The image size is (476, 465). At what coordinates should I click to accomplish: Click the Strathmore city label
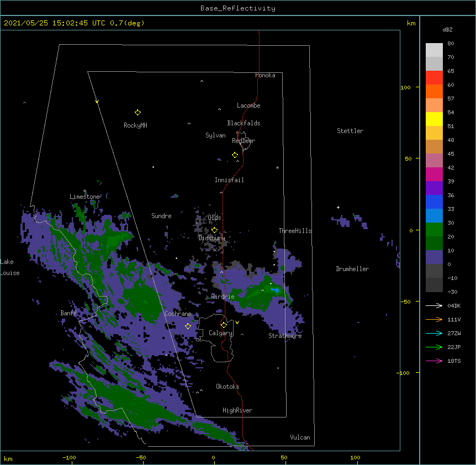tap(285, 336)
